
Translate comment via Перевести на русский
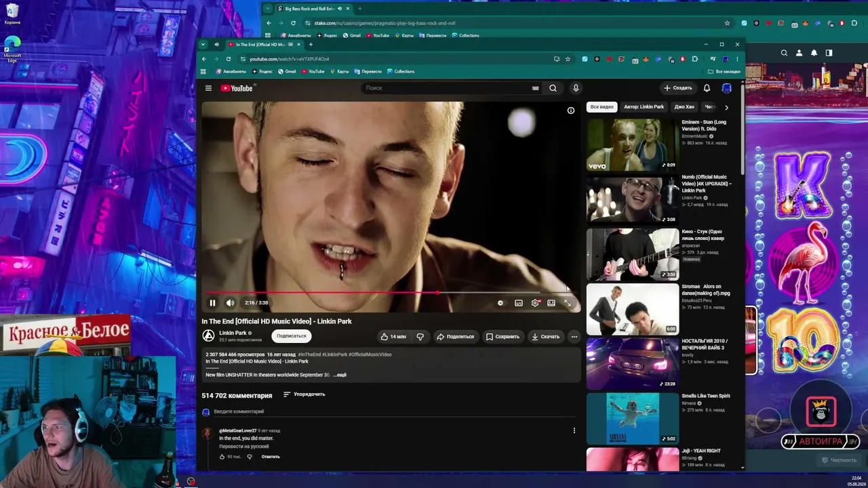tap(244, 447)
